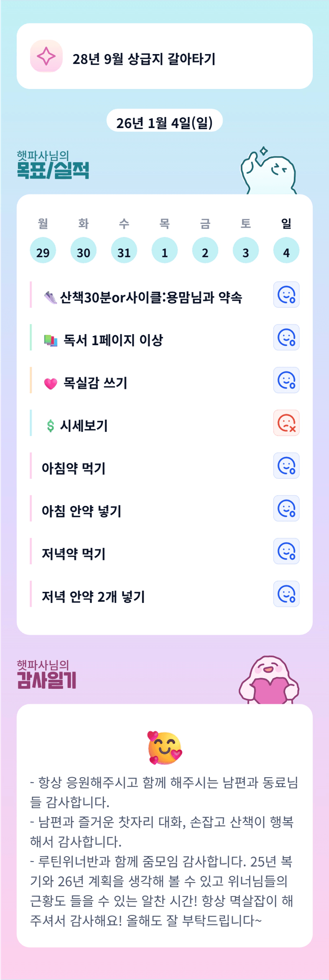Click the pink sparkle star goal icon
Screen dimensions: 329x980
point(46,56)
